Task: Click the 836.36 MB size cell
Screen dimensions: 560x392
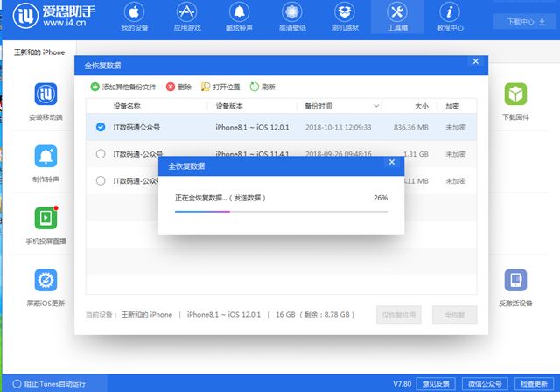Action: (411, 127)
